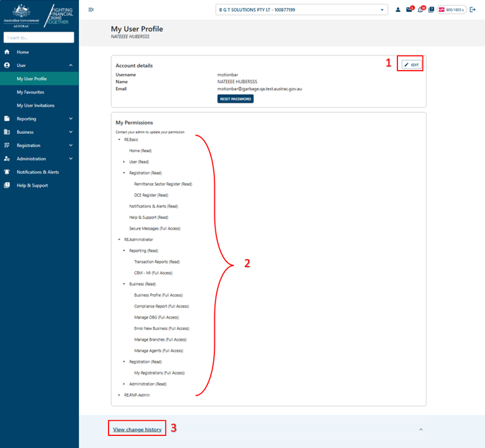This screenshot has height=448, width=485.
Task: Collapse the change history panel chevron
Action: point(421,430)
